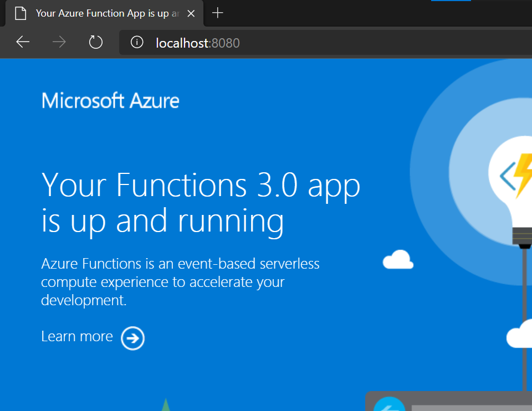Click the Microsoft Azure logo text
532x411 pixels.
pos(110,100)
